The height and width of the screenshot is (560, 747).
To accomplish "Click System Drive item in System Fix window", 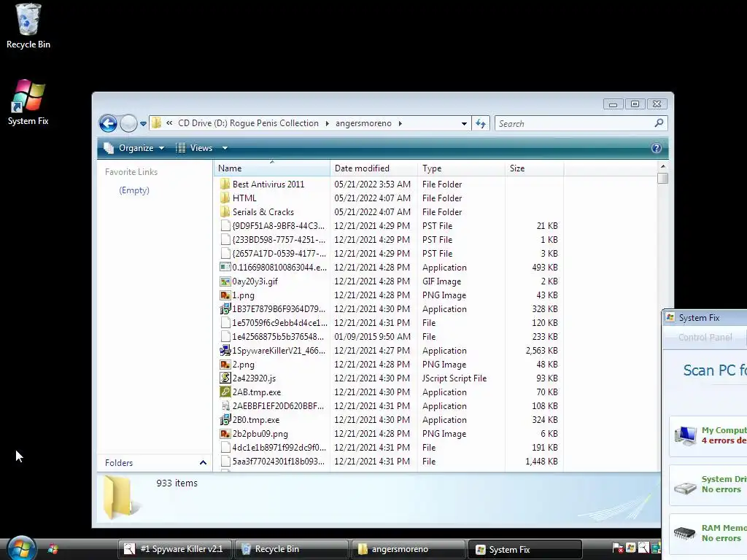I will click(708, 485).
